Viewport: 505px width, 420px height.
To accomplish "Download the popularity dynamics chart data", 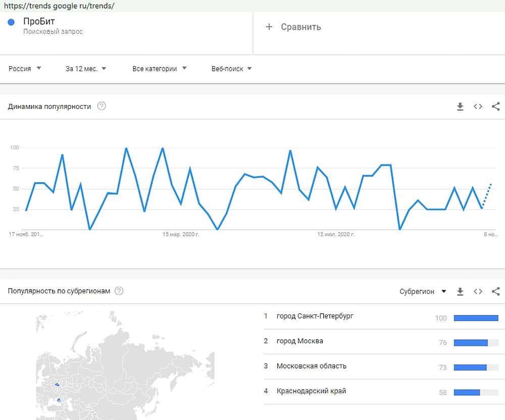I will tap(460, 107).
